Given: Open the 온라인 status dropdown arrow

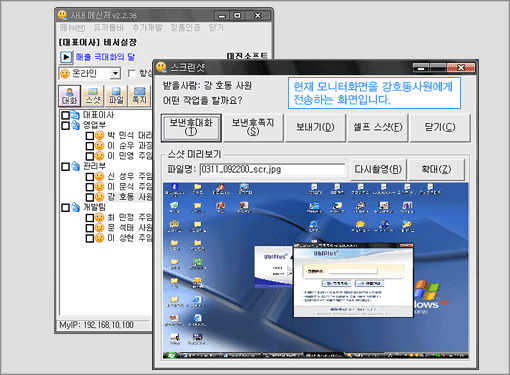Looking at the screenshot, I should pos(115,73).
